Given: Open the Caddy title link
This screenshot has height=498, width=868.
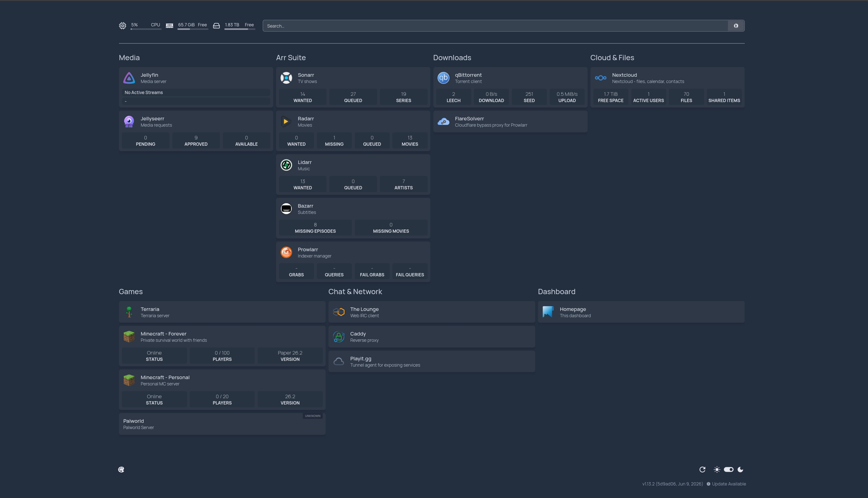Looking at the screenshot, I should (x=358, y=334).
